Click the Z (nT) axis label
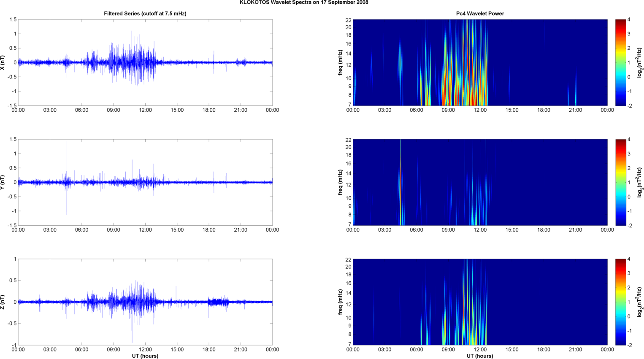Viewport: 644px width, 359px height. [x=3, y=302]
